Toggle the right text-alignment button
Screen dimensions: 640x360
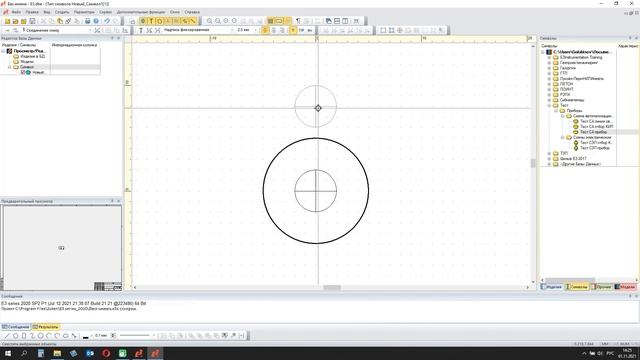[x=282, y=30]
